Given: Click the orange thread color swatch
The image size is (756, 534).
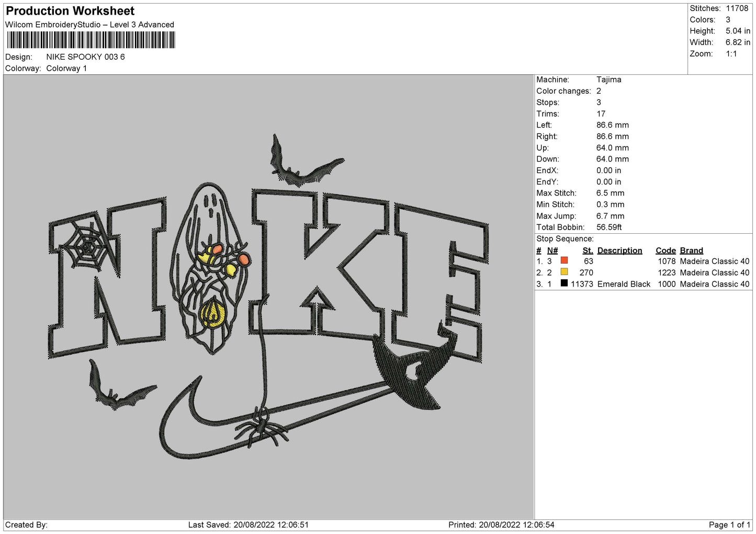Looking at the screenshot, I should (564, 260).
